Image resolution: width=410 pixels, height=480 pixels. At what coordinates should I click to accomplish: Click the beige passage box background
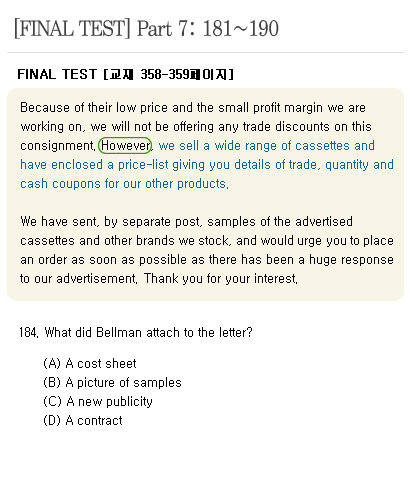click(x=205, y=202)
